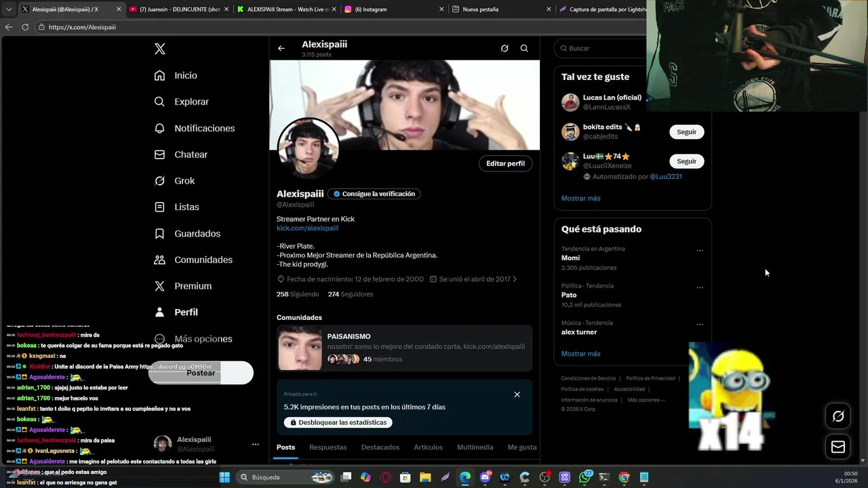Click taskbar Búsqueda search box
The image size is (868, 488).
coord(285,477)
